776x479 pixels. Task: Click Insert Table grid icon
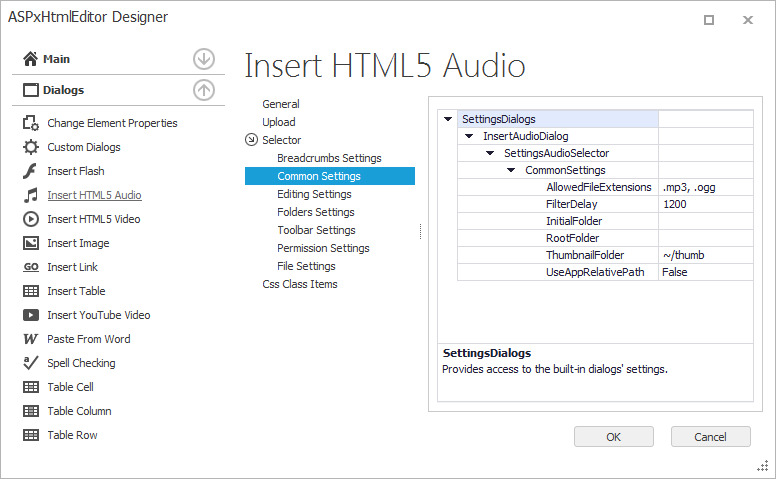coord(31,291)
